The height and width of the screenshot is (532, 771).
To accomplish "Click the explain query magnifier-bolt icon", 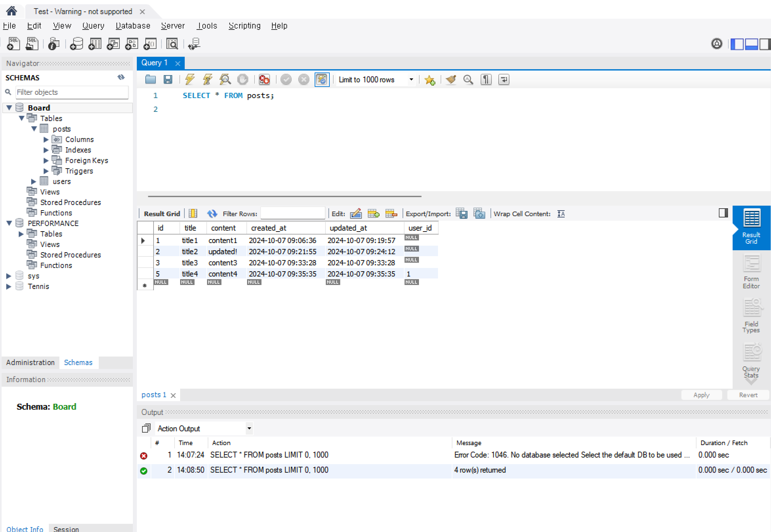I will [x=225, y=80].
